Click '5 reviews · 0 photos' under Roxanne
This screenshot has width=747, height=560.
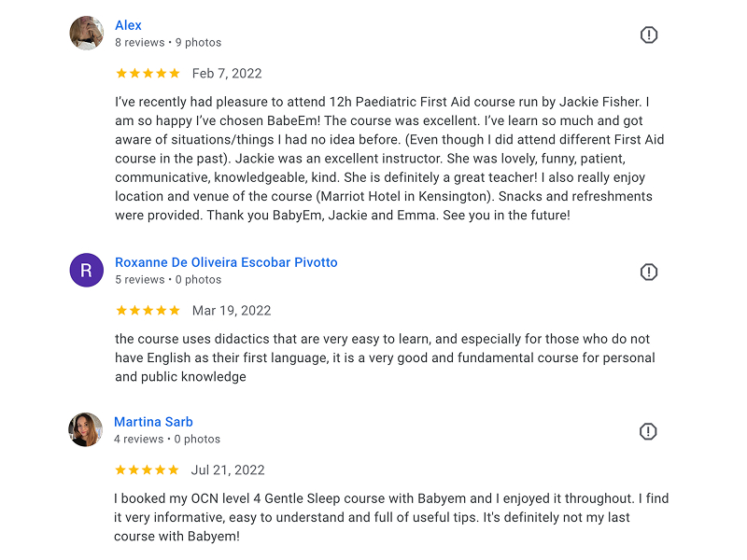tap(168, 279)
